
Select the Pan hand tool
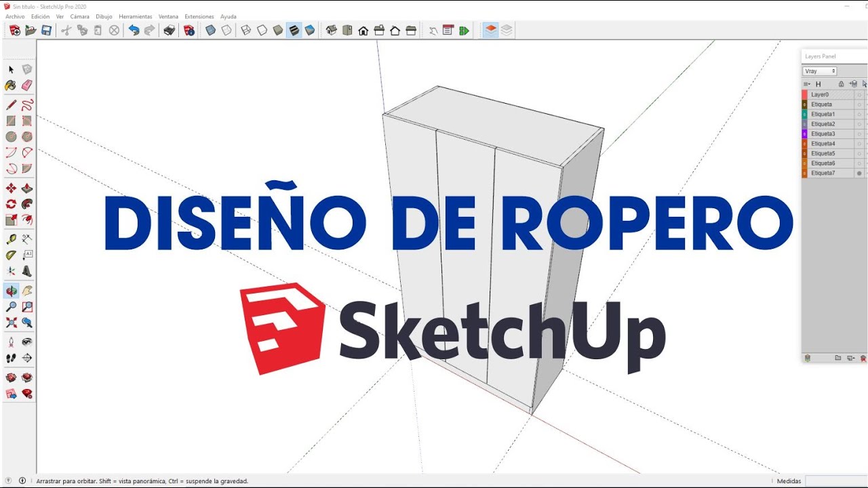pyautogui.click(x=27, y=291)
